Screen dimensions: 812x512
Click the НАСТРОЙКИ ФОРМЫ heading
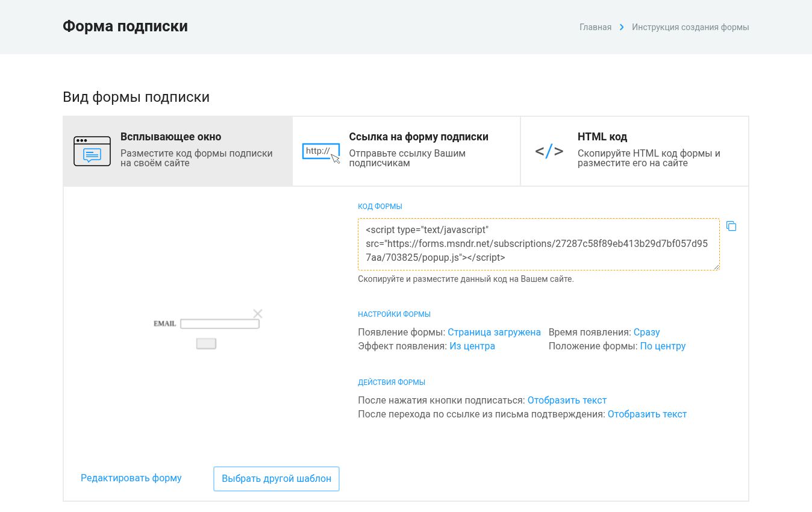394,314
